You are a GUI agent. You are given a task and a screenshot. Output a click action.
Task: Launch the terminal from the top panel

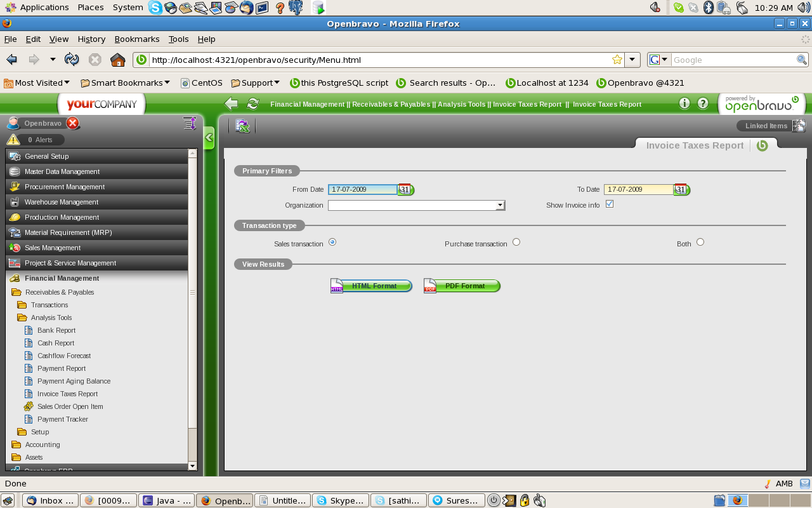(261, 8)
